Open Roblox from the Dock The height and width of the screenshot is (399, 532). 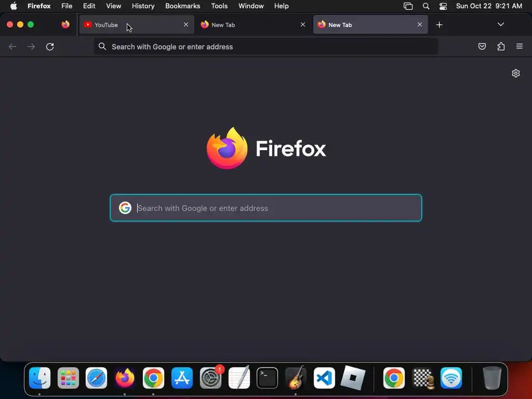click(353, 378)
